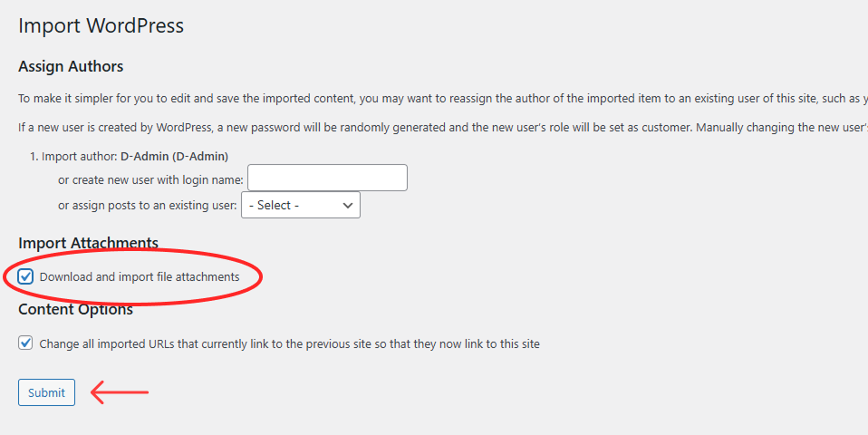Screen dimensions: 868x435
Task: Click the D-Admin import author name
Action: (x=174, y=156)
